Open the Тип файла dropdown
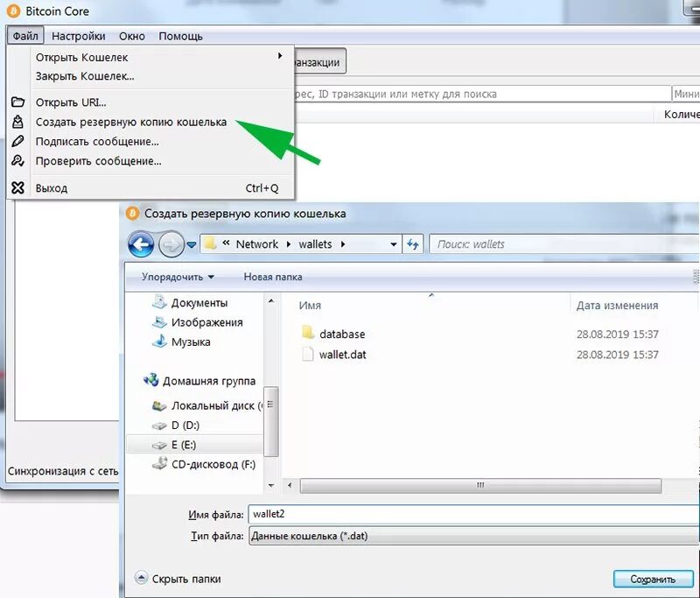700x598 pixels. [473, 536]
